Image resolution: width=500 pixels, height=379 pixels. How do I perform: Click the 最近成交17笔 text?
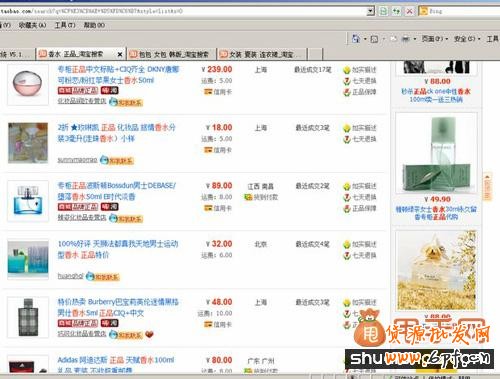[x=313, y=70]
